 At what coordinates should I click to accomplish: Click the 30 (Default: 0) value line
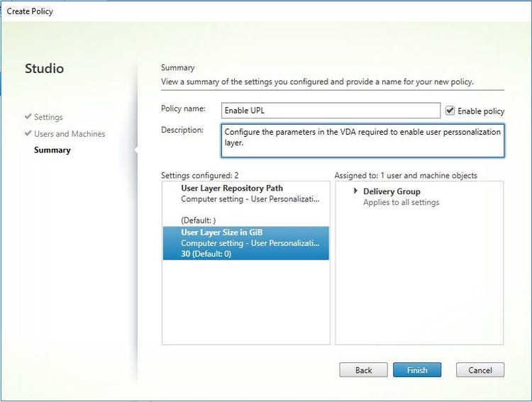[206, 254]
